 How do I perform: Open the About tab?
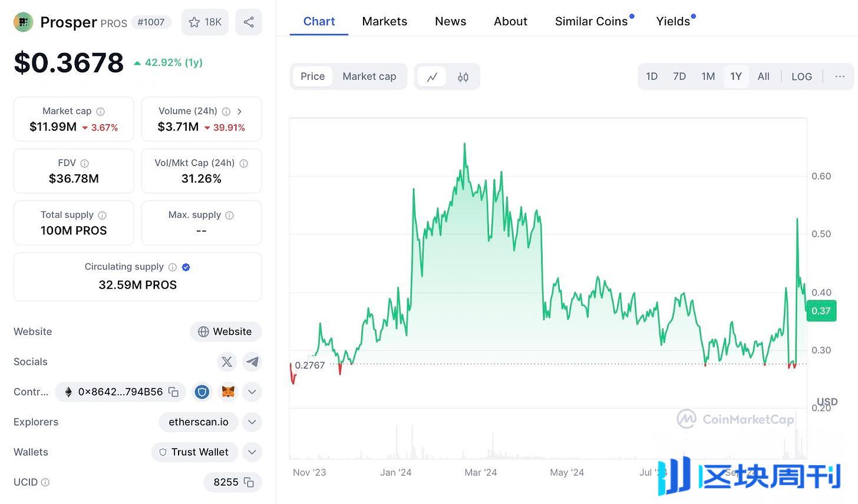pyautogui.click(x=510, y=21)
